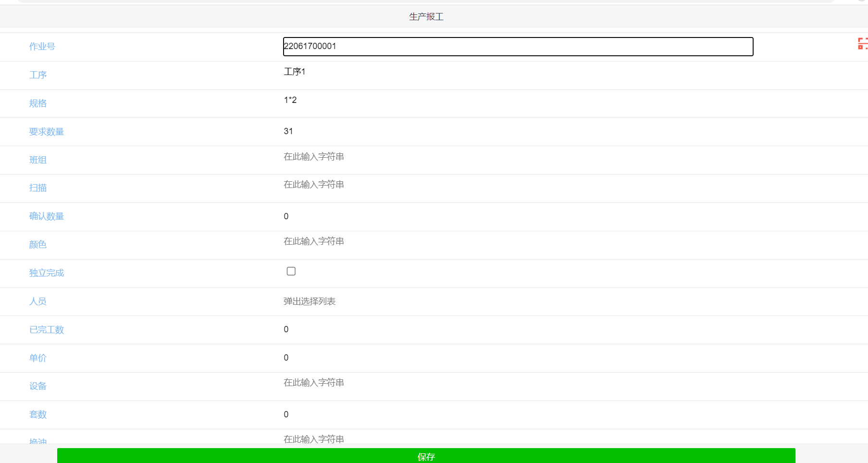Select the 确认数量 value field
This screenshot has height=463, width=868.
[286, 216]
